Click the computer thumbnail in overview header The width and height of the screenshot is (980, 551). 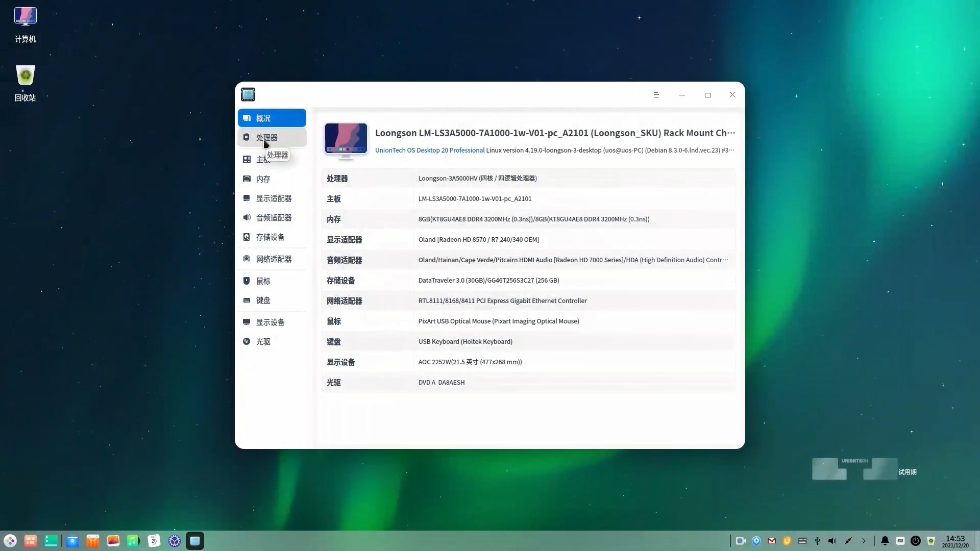346,140
